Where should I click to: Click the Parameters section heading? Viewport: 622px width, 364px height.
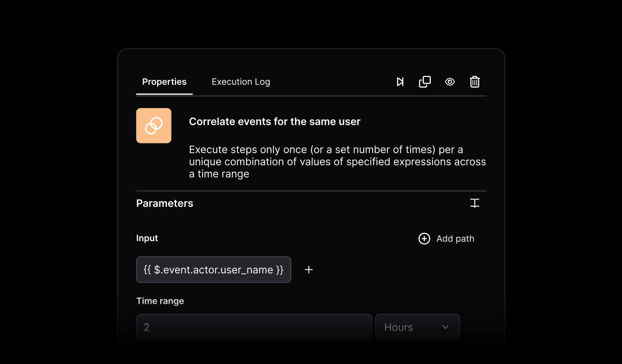[165, 203]
